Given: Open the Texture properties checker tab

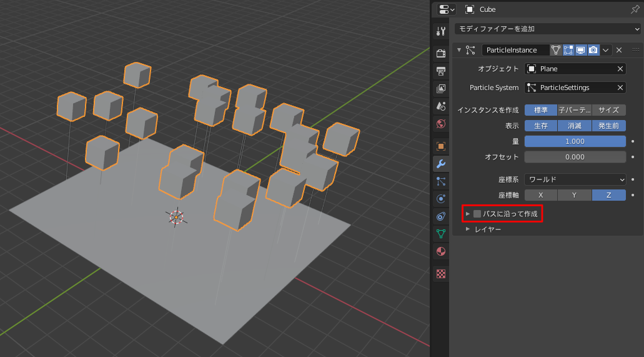Looking at the screenshot, I should pyautogui.click(x=441, y=273).
